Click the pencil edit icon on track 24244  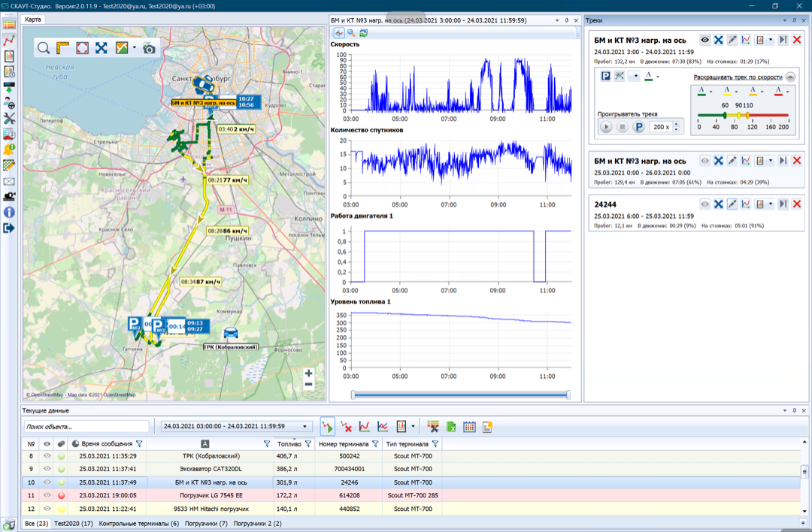(732, 204)
